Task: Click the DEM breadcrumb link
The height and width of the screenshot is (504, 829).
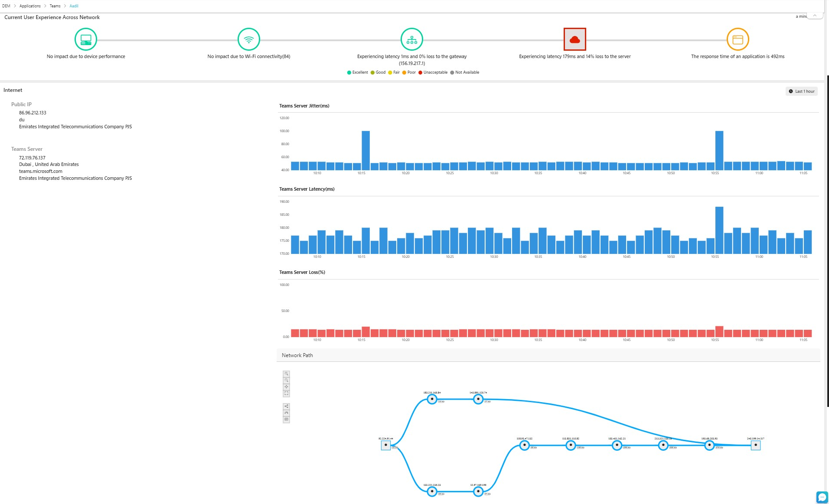Action: coord(6,6)
